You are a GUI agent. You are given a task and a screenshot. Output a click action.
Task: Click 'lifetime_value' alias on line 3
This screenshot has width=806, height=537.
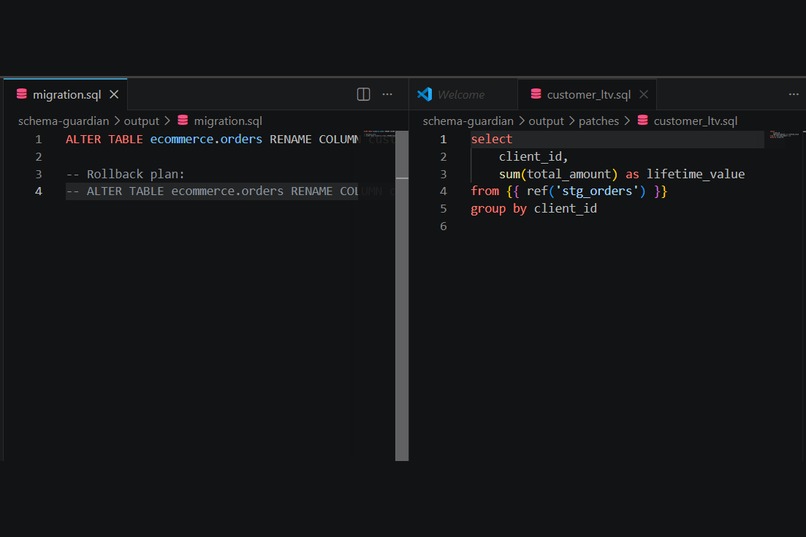pos(695,174)
